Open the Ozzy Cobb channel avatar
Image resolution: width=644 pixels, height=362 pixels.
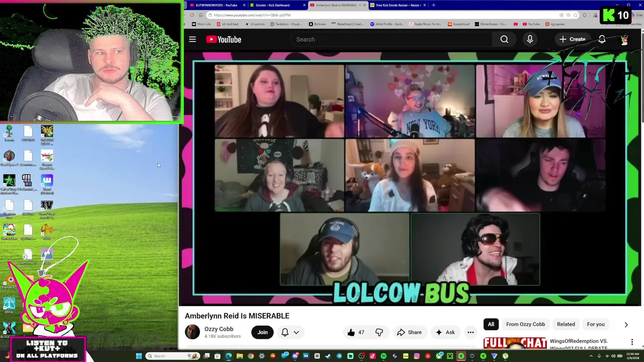(x=192, y=332)
